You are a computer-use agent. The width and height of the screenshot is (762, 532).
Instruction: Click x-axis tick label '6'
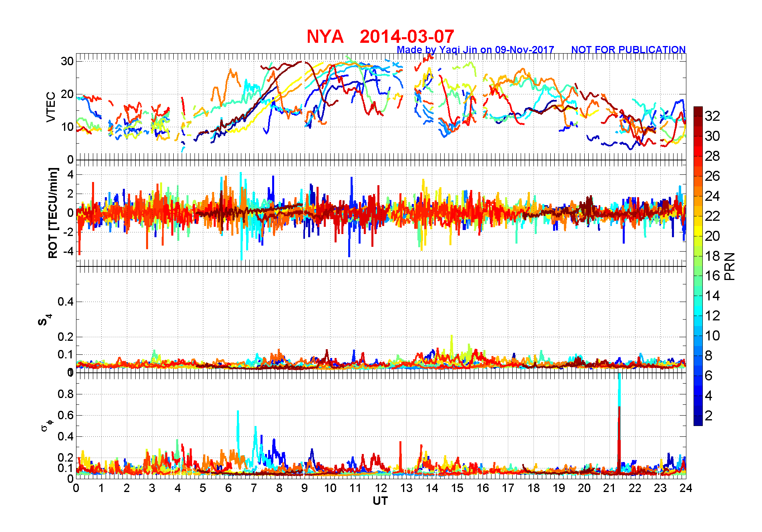coord(229,488)
